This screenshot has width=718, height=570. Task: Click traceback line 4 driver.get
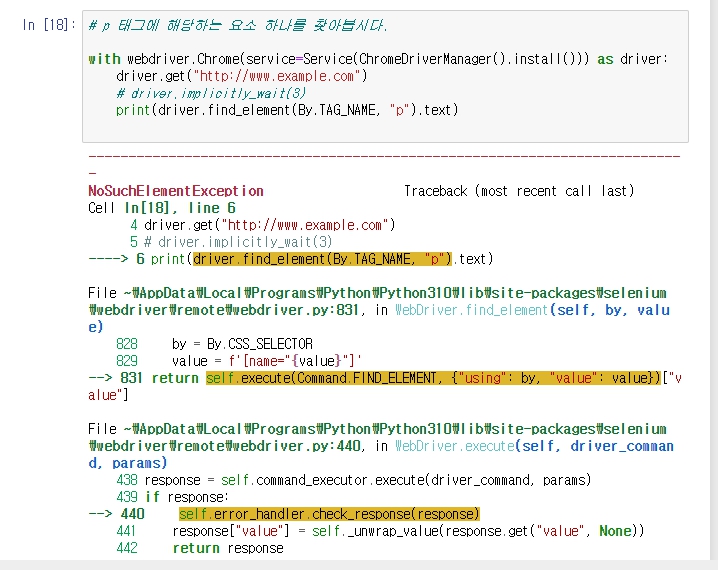point(262,225)
